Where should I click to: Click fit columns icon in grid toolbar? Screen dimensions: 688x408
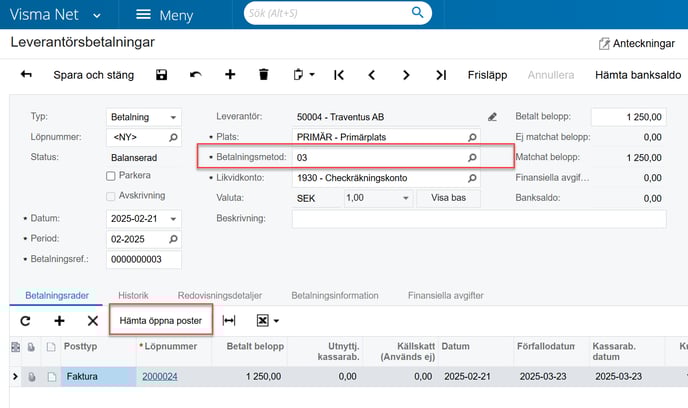click(229, 321)
